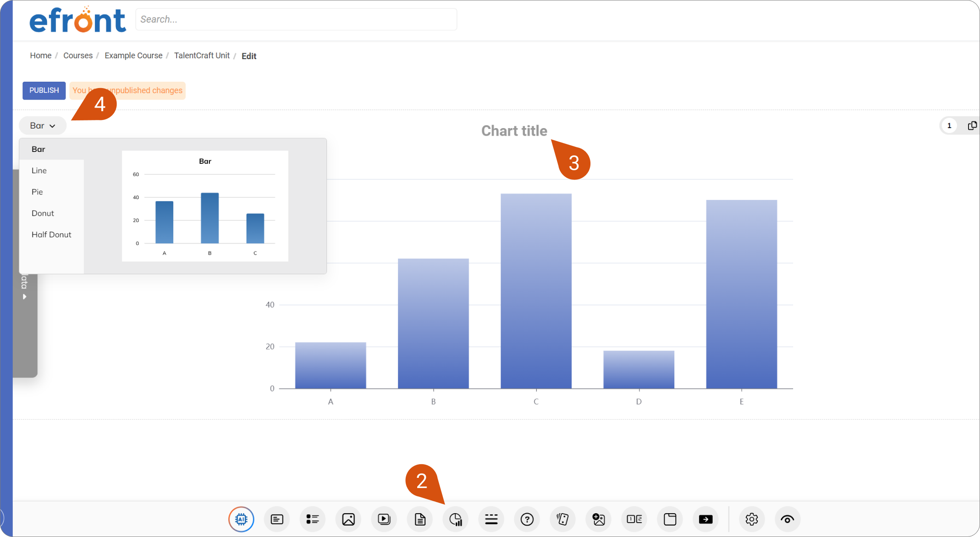The image size is (980, 537).
Task: Open TalentCraft Unit breadcrumb
Action: click(202, 56)
